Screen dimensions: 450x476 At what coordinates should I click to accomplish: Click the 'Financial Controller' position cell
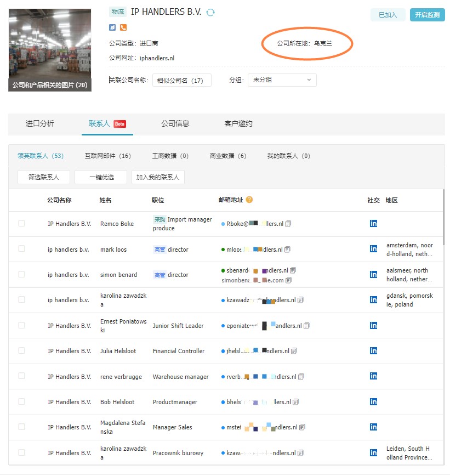(179, 351)
